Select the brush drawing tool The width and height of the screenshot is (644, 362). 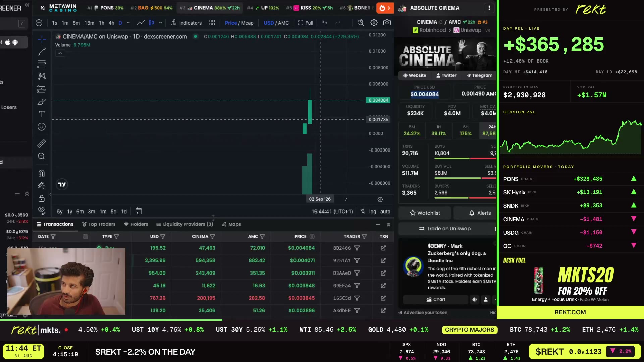(42, 102)
